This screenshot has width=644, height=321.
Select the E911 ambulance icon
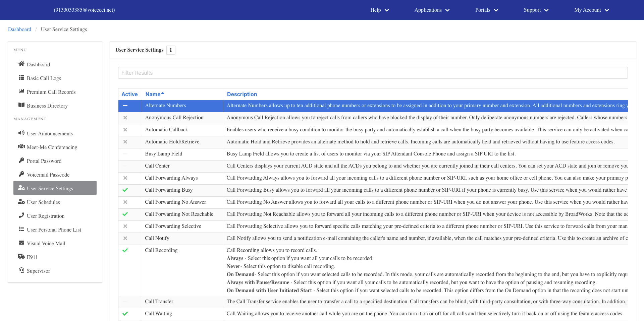(x=21, y=256)
